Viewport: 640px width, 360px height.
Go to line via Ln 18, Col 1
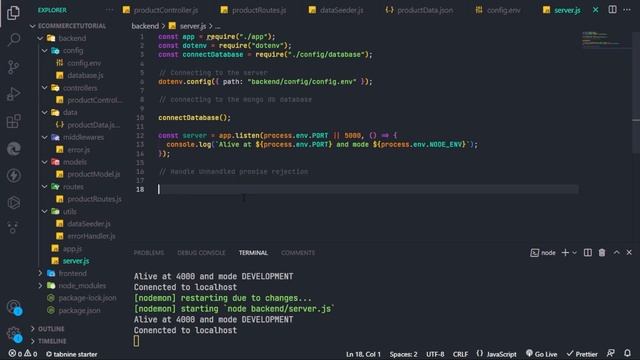pos(363,354)
